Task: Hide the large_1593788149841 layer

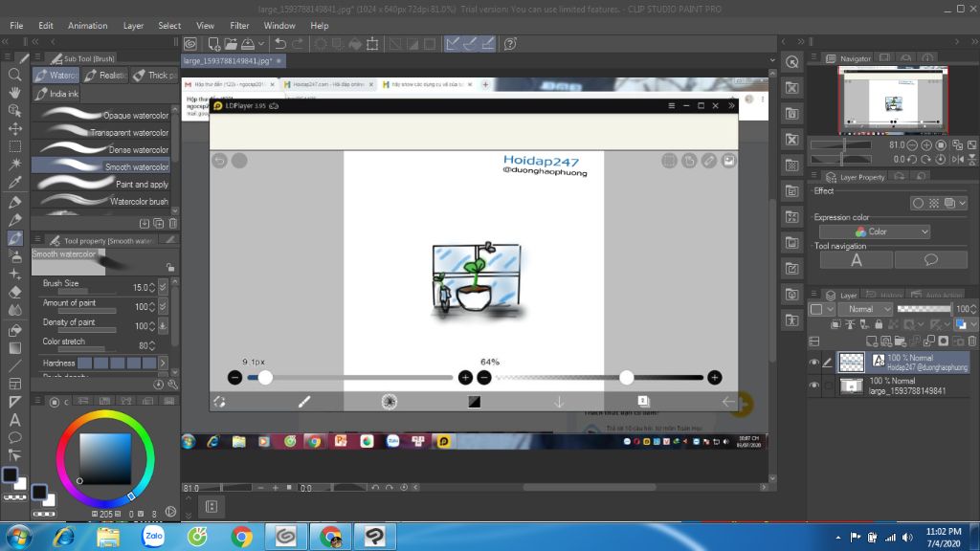Action: 813,386
